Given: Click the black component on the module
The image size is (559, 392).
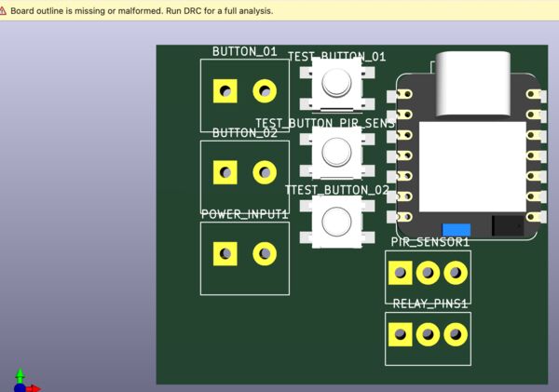Looking at the screenshot, I should (x=508, y=225).
